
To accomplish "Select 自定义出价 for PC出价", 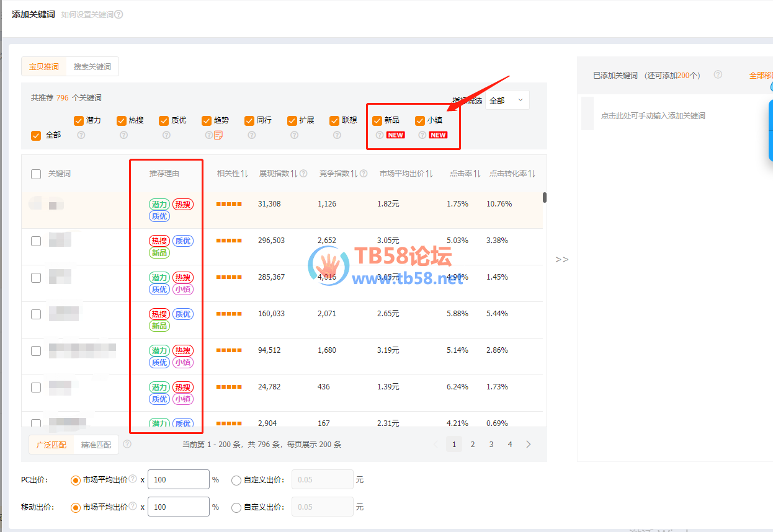I will click(x=236, y=480).
